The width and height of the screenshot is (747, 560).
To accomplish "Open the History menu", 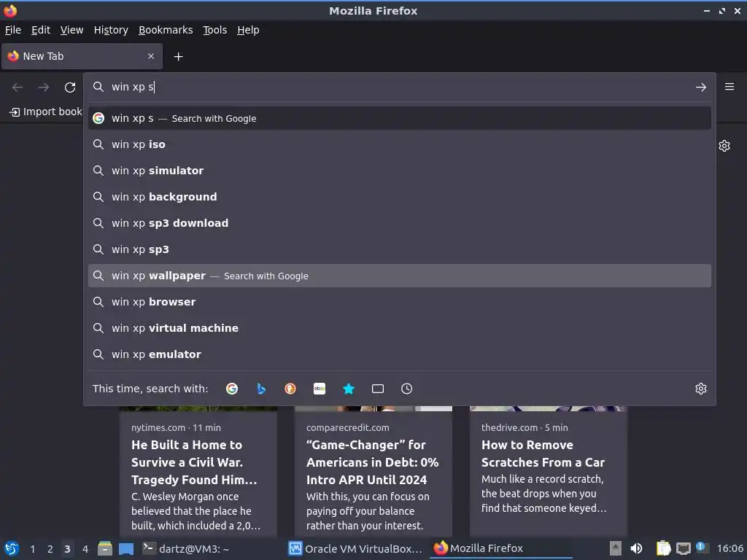I will 111,30.
